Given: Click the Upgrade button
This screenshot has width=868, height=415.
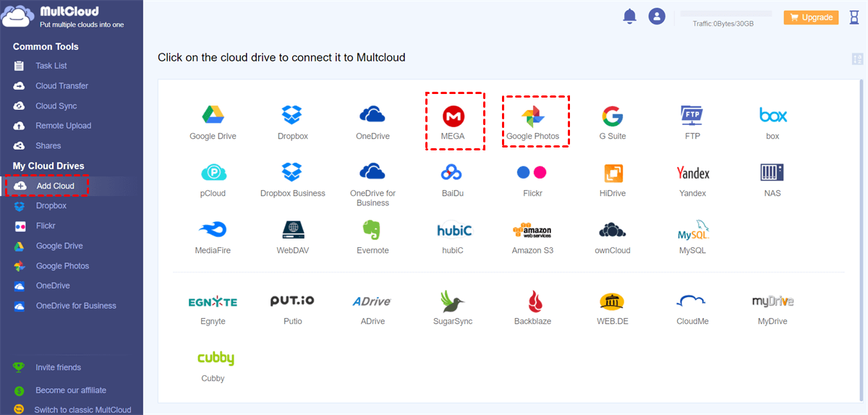Looking at the screenshot, I should pyautogui.click(x=811, y=17).
